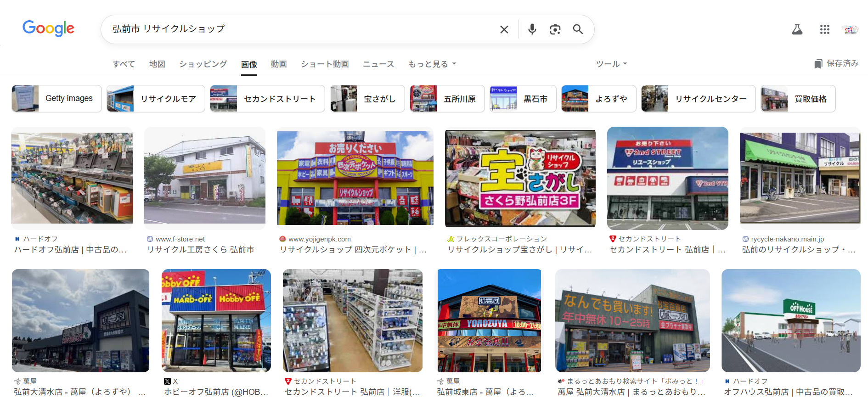
Task: Open なんでも買います storefront image
Action: (632, 320)
